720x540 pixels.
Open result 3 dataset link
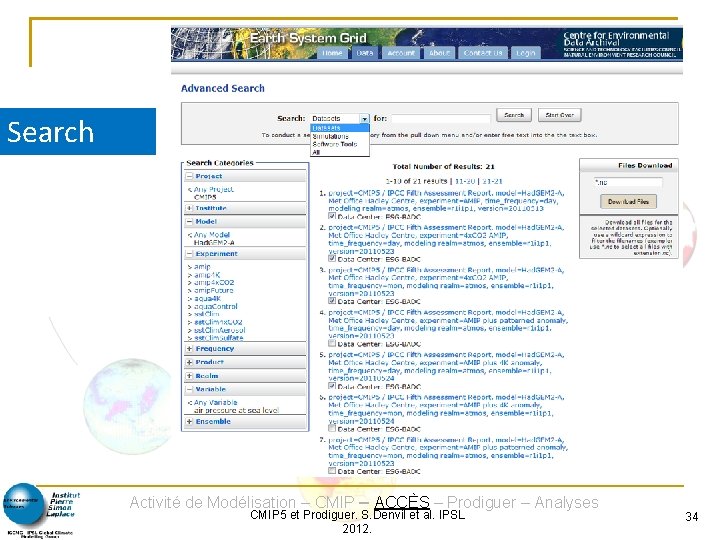[446, 281]
